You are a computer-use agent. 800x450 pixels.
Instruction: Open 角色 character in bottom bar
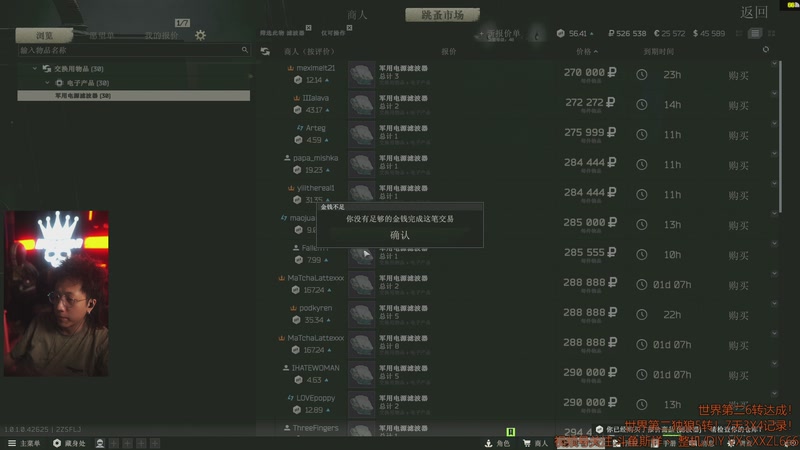pos(497,443)
